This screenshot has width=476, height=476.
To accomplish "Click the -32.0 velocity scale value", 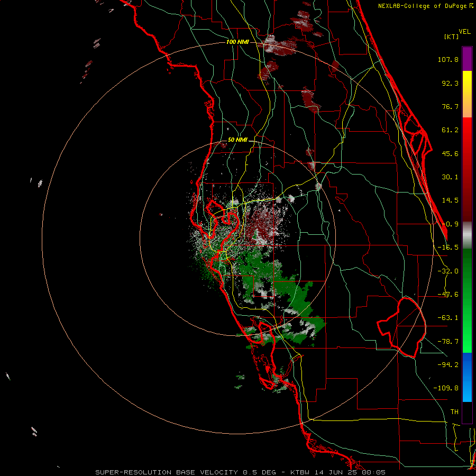I will 448,271.
